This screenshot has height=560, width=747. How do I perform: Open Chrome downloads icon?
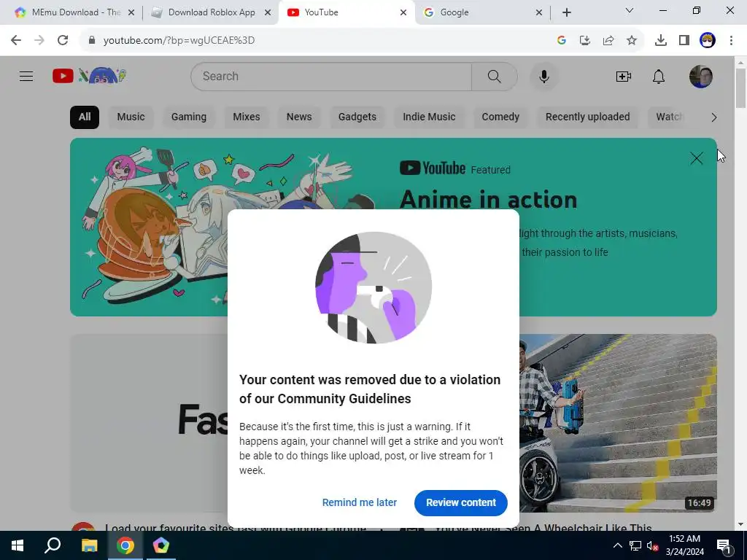click(660, 40)
